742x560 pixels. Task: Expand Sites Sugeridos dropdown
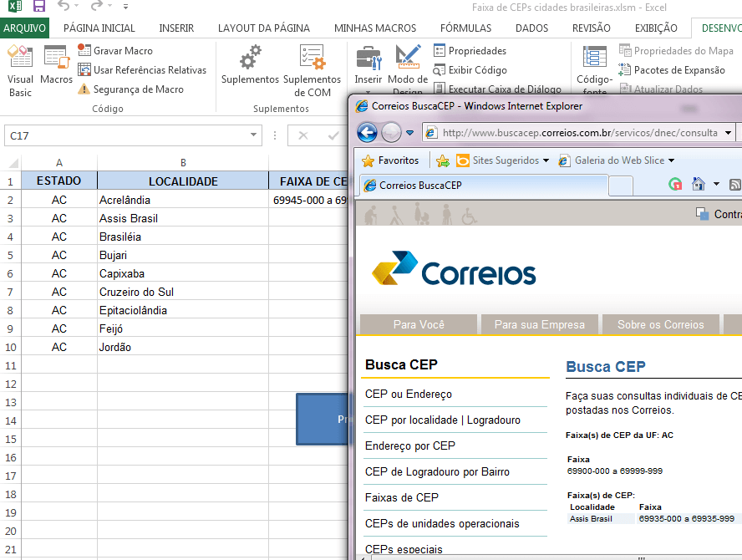coord(546,160)
